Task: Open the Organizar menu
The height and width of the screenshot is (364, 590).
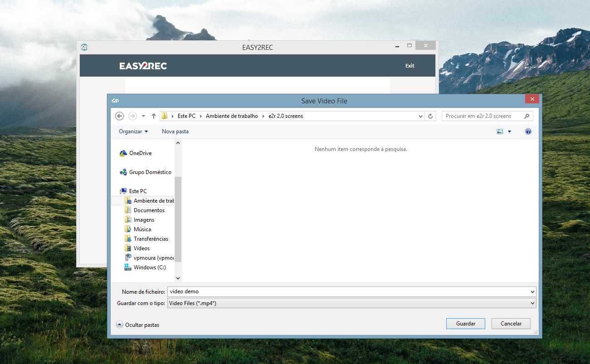Action: click(x=133, y=131)
